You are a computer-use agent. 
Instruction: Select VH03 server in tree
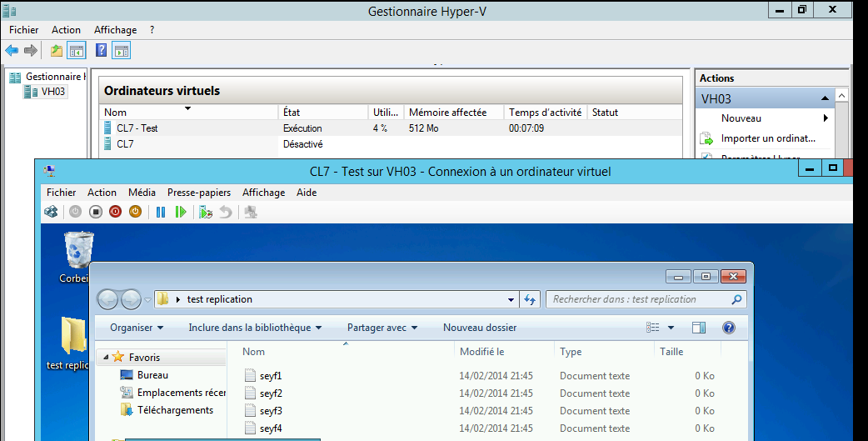46,92
